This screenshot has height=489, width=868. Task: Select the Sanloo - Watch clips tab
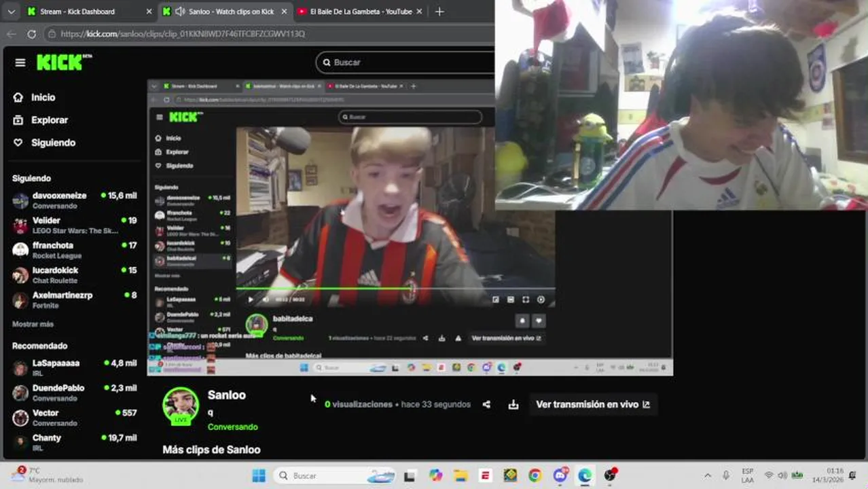(x=225, y=12)
